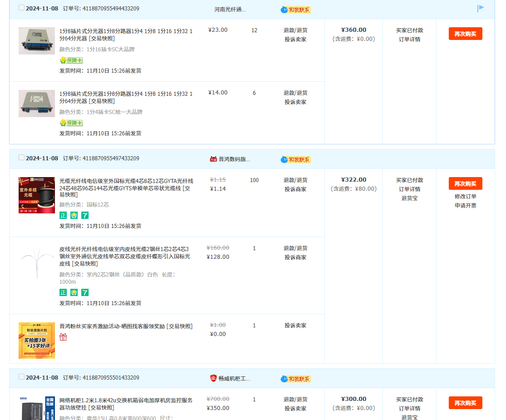Select checkbox for order 4118870955494433209
This screenshot has width=506, height=420.
[21, 8]
